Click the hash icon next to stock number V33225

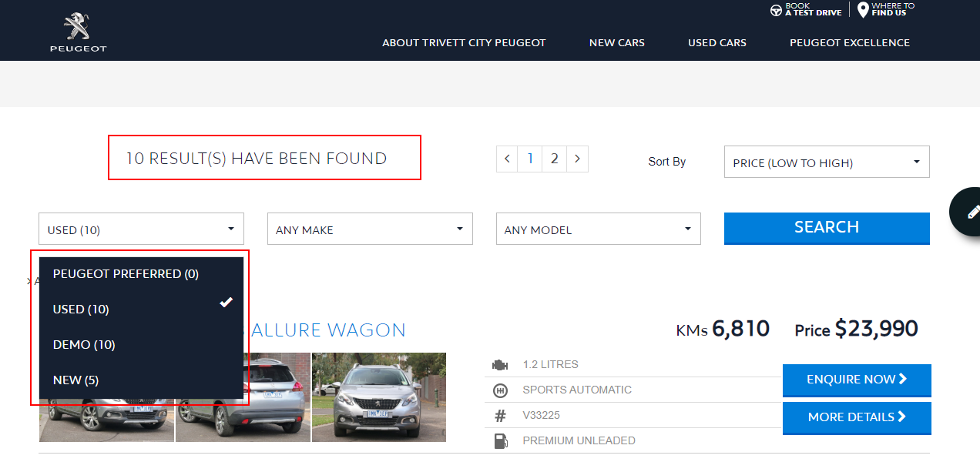pyautogui.click(x=500, y=415)
